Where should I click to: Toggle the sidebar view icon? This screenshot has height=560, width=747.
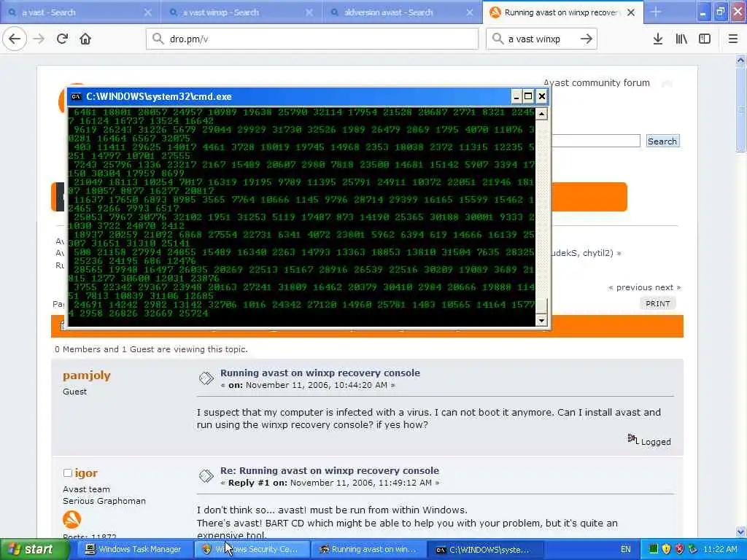[705, 39]
